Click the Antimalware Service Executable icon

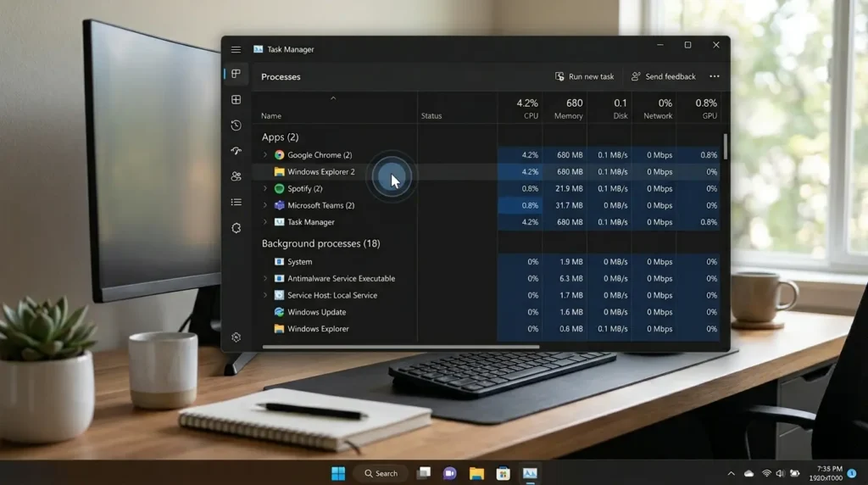point(279,278)
